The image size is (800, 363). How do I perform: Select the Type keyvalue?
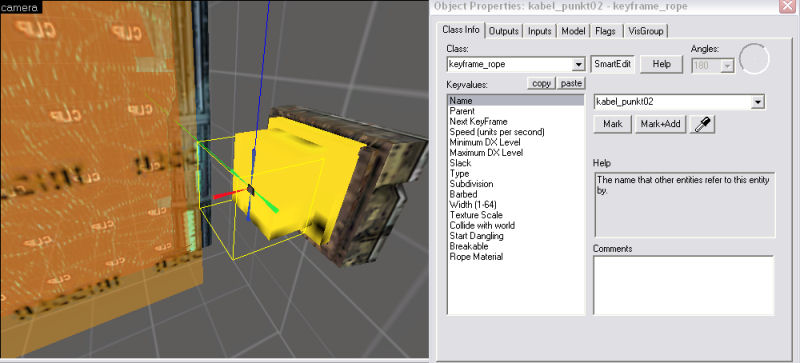[x=515, y=174]
